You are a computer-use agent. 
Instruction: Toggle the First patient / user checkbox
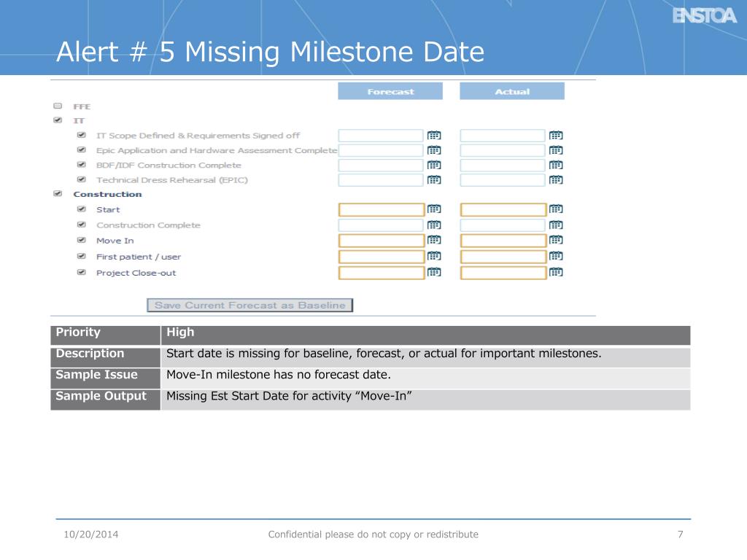[82, 256]
